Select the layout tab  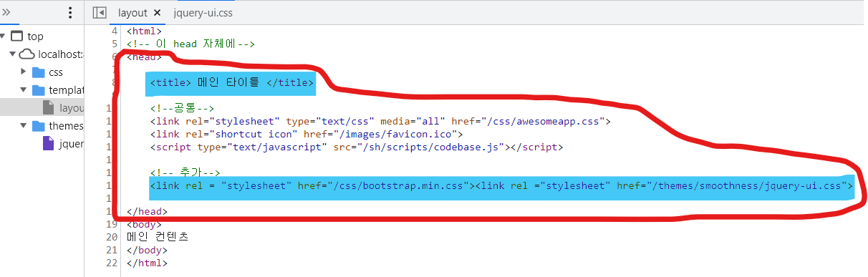click(x=132, y=13)
